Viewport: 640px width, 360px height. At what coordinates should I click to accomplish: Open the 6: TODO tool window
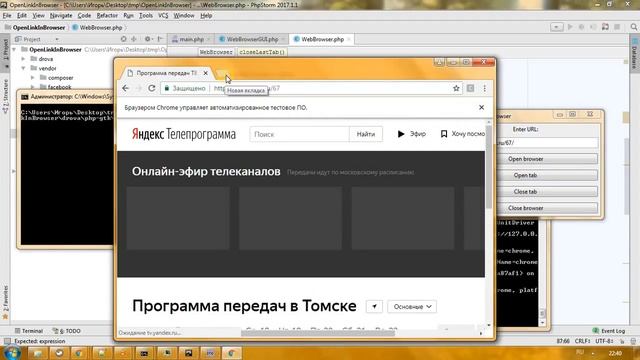tap(67, 331)
